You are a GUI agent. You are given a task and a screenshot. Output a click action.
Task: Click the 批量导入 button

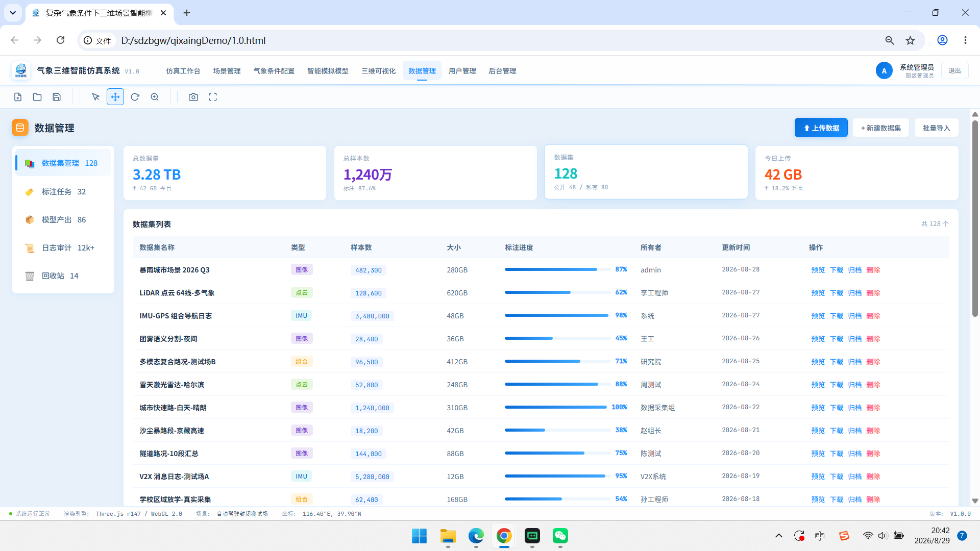[x=936, y=128]
